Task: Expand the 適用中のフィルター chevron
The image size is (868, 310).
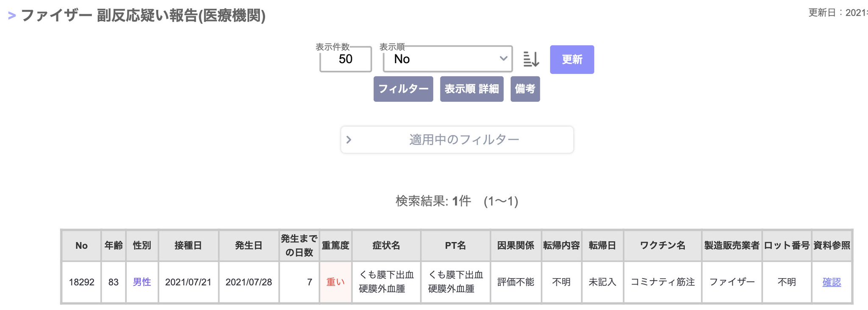Action: point(349,140)
